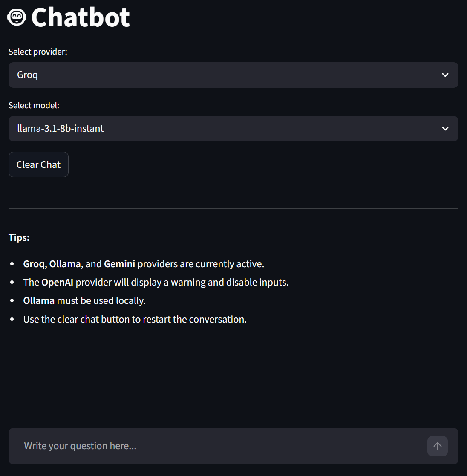
Task: Click the bold Ollama in the first tip
Action: 65,264
